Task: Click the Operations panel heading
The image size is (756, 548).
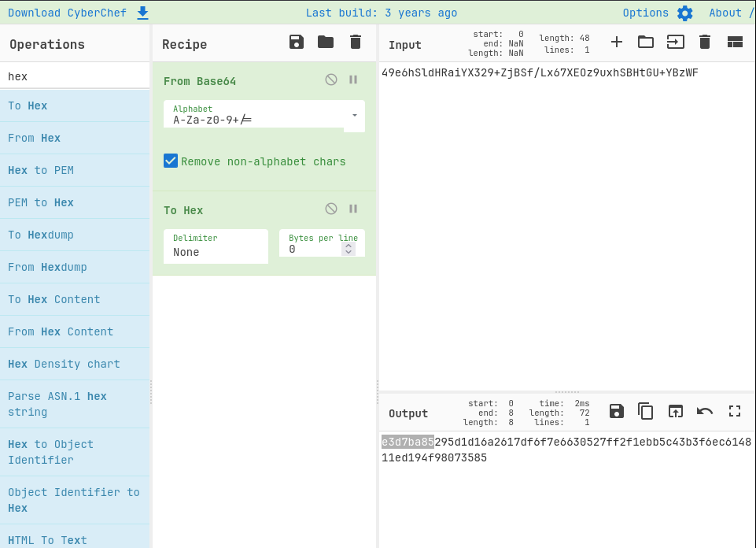Action: [47, 44]
